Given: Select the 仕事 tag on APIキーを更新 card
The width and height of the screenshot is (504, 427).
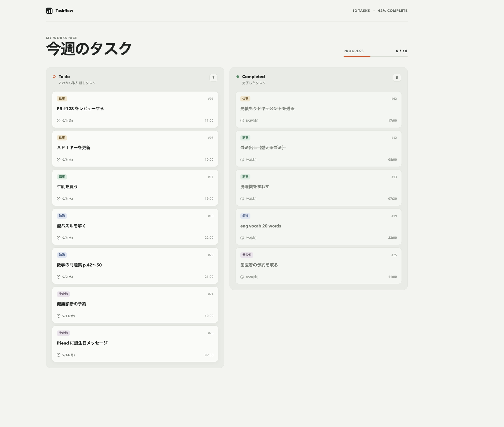Looking at the screenshot, I should coord(62,138).
